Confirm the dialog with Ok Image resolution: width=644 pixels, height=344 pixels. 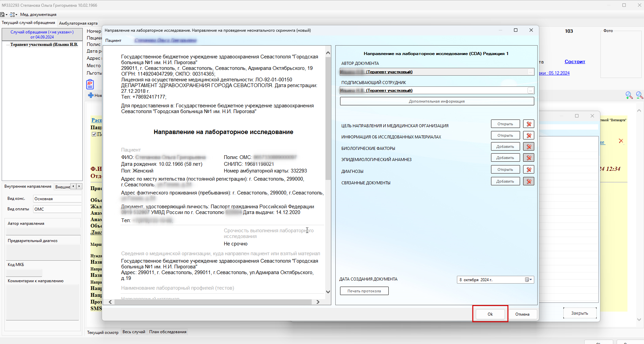click(x=490, y=314)
